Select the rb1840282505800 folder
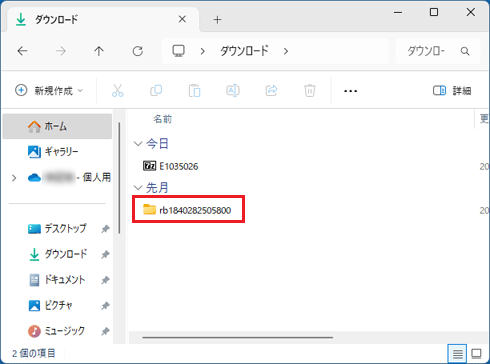The width and height of the screenshot is (490, 364). click(187, 210)
